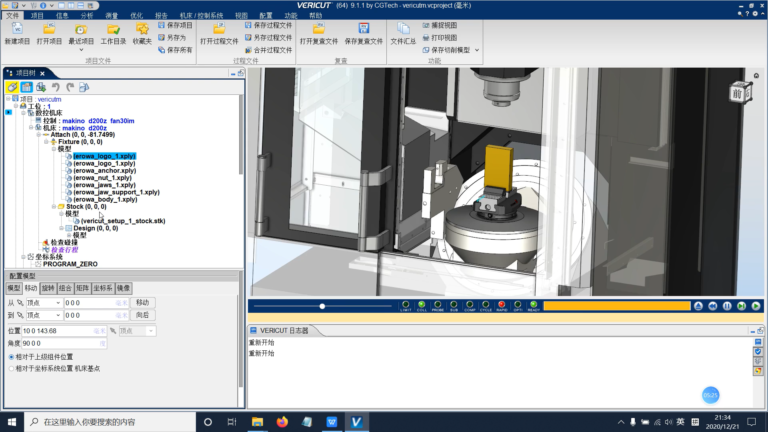Click 保存过程文件 save in-process file
The height and width of the screenshot is (432, 768).
pos(268,25)
